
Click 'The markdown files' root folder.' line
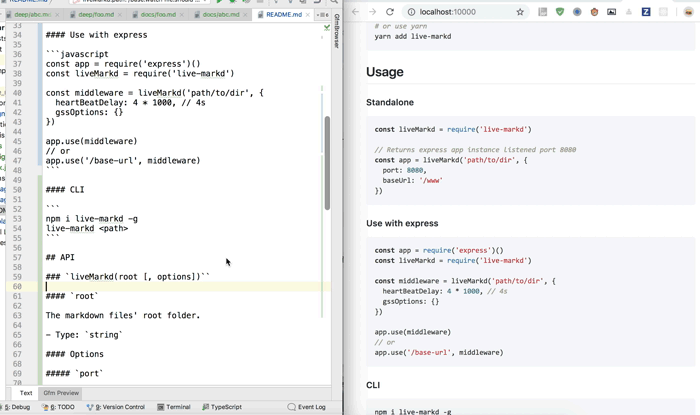pos(123,315)
